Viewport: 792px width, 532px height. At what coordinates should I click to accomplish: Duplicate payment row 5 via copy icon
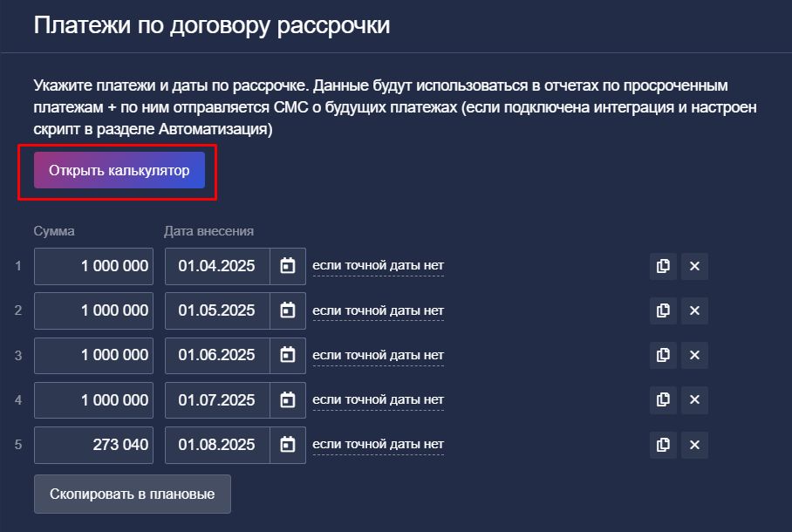[663, 445]
